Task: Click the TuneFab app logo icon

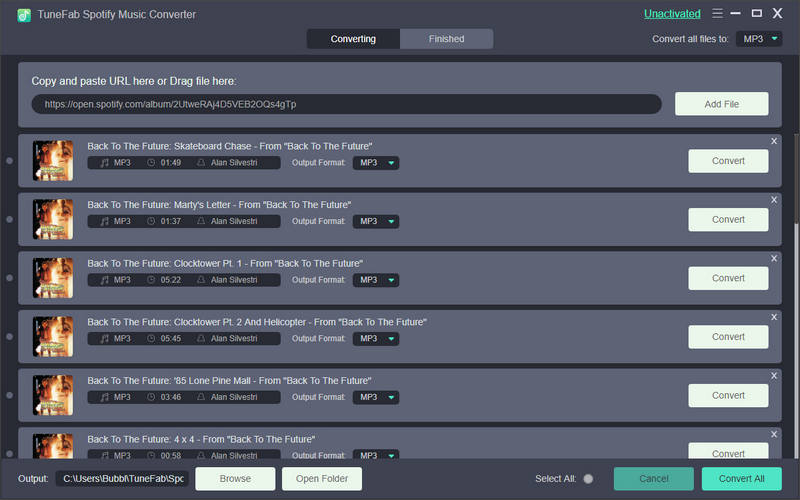Action: click(x=24, y=15)
